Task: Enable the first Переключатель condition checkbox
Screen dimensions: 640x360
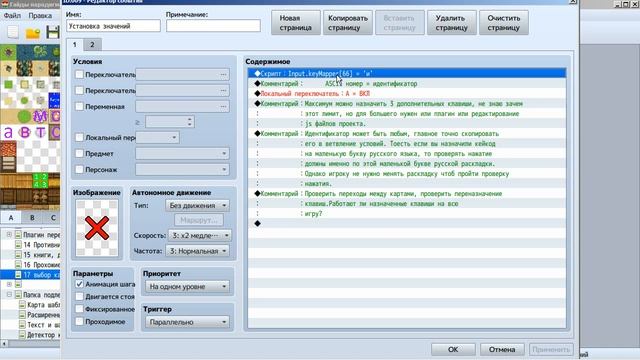Action: tap(79, 75)
